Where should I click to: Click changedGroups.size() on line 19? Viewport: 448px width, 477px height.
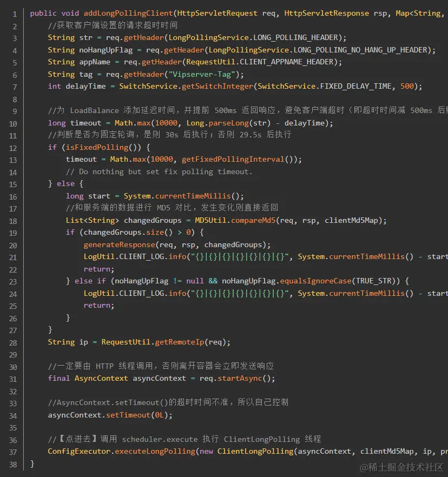[x=128, y=233]
